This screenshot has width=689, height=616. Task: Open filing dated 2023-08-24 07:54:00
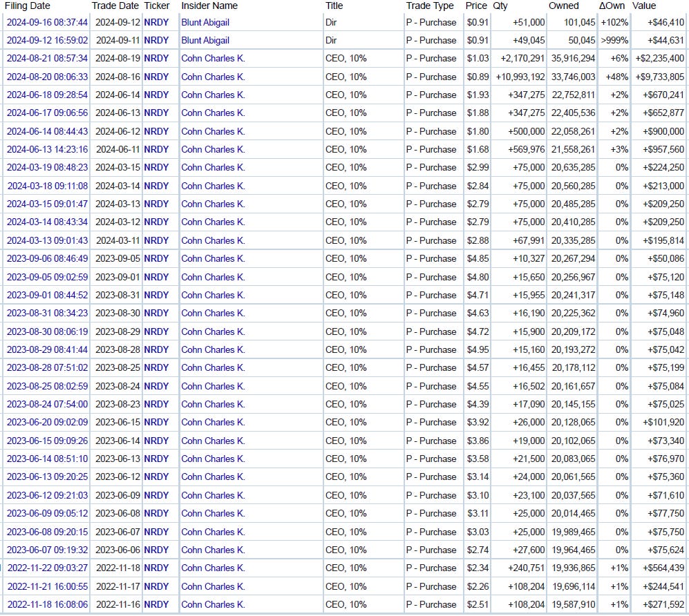click(x=47, y=404)
